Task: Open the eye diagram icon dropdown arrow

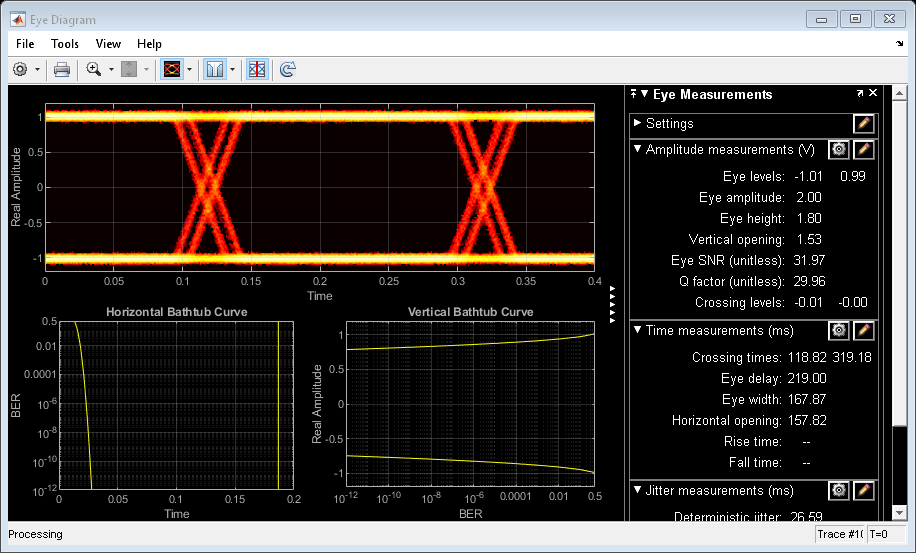Action: tap(189, 69)
